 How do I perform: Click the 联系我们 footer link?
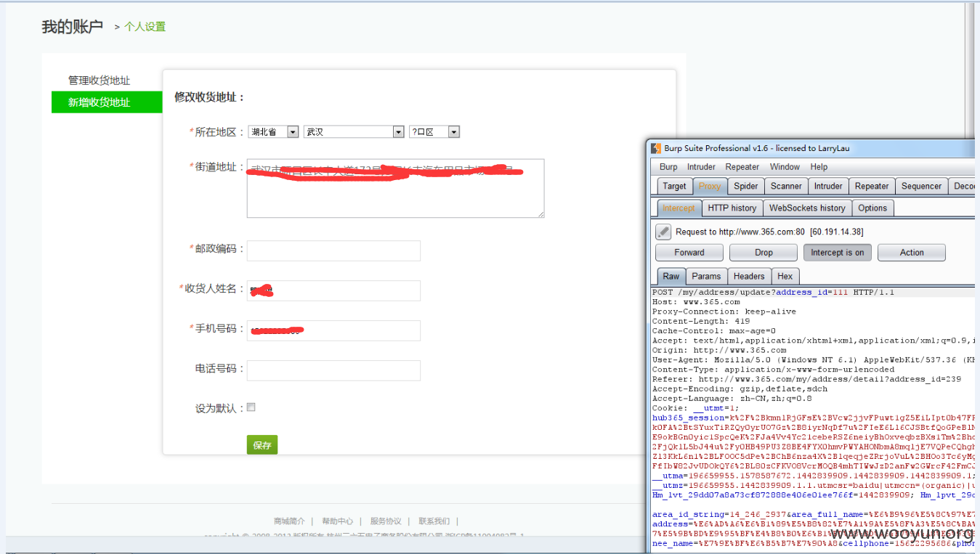[434, 521]
